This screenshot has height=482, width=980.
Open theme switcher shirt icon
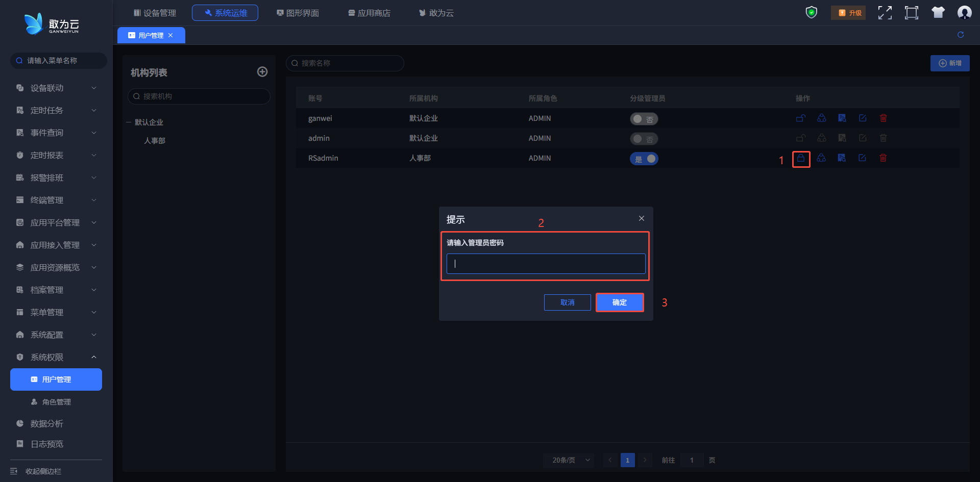[x=938, y=13]
